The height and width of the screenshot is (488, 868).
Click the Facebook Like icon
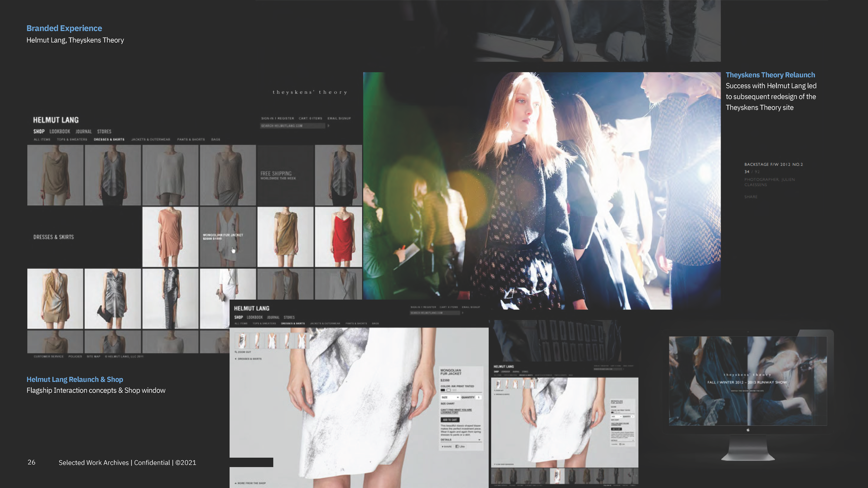click(457, 446)
